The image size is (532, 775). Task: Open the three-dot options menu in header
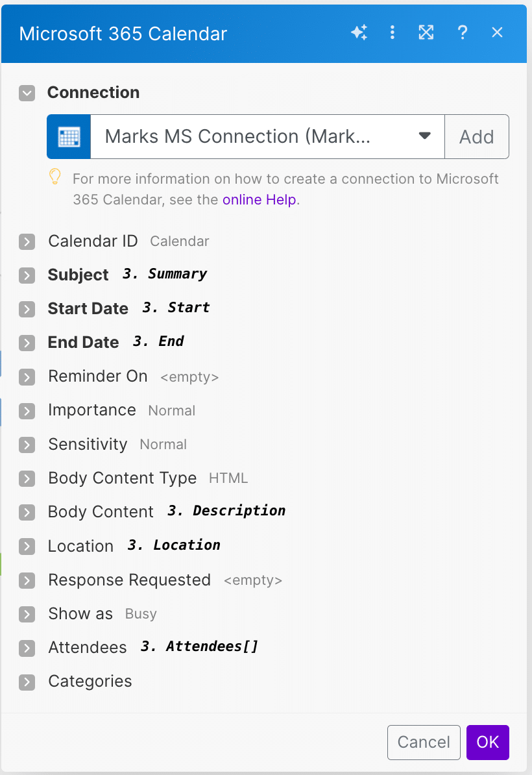coord(393,32)
